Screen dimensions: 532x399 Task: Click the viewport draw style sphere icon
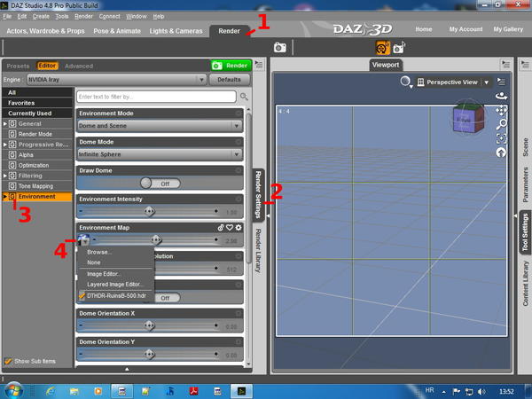(406, 82)
